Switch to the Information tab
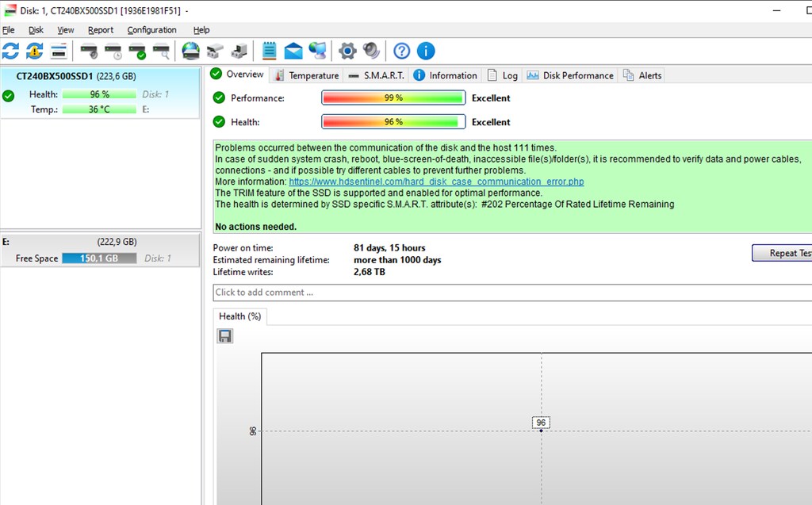Screen dimensions: 812x505 tap(446, 75)
